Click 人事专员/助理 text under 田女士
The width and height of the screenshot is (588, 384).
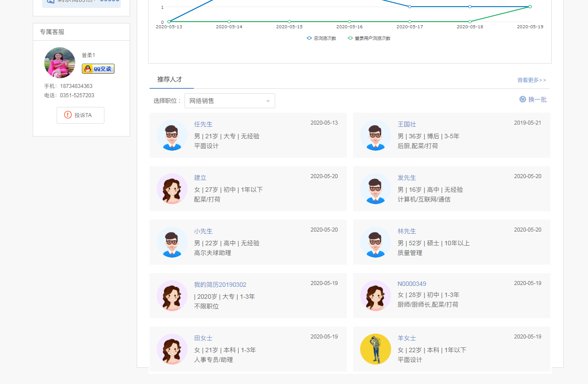[x=213, y=360]
